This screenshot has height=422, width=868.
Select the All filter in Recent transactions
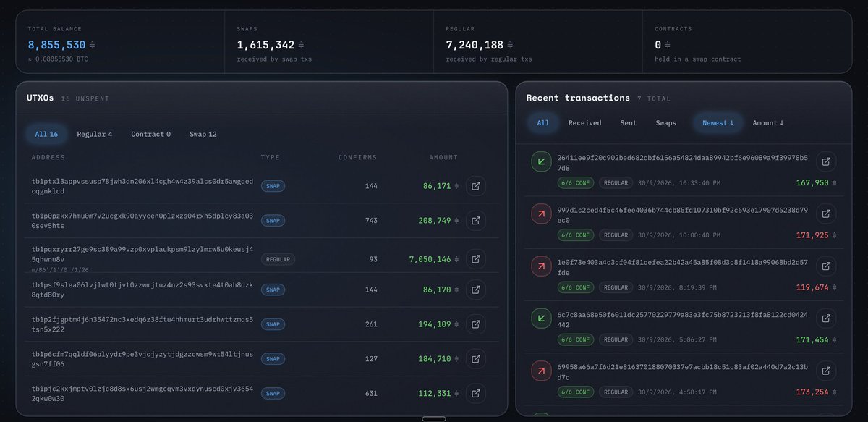pyautogui.click(x=543, y=123)
